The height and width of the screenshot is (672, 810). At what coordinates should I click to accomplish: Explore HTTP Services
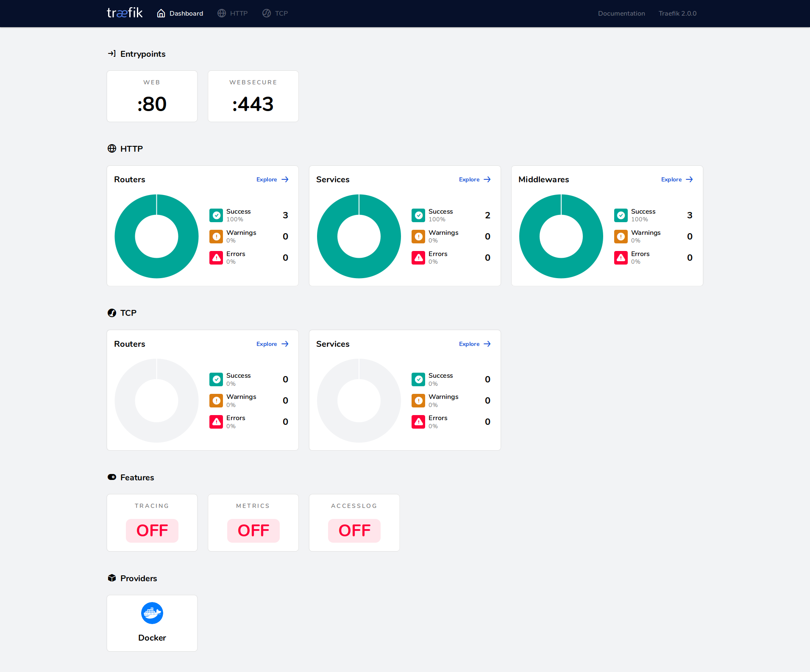click(475, 179)
